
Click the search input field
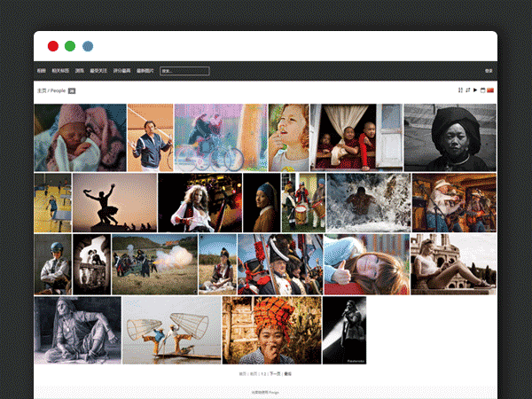pyautogui.click(x=184, y=71)
